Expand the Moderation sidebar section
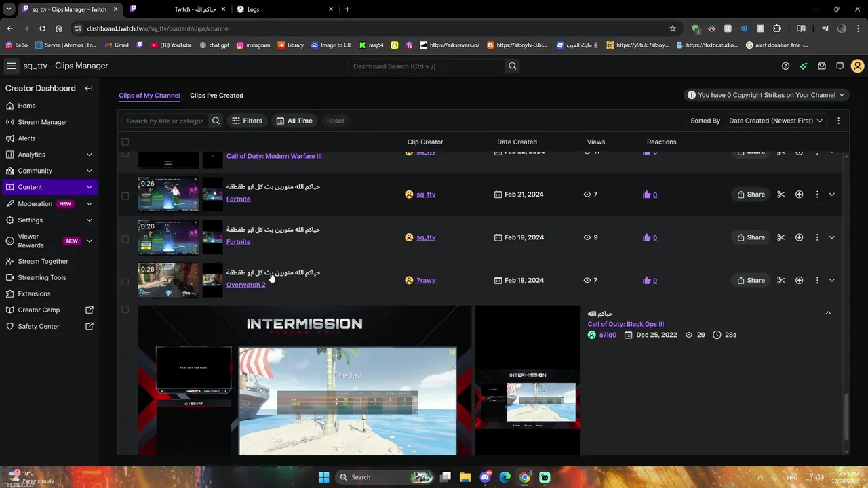Image resolution: width=868 pixels, height=488 pixels. 89,203
